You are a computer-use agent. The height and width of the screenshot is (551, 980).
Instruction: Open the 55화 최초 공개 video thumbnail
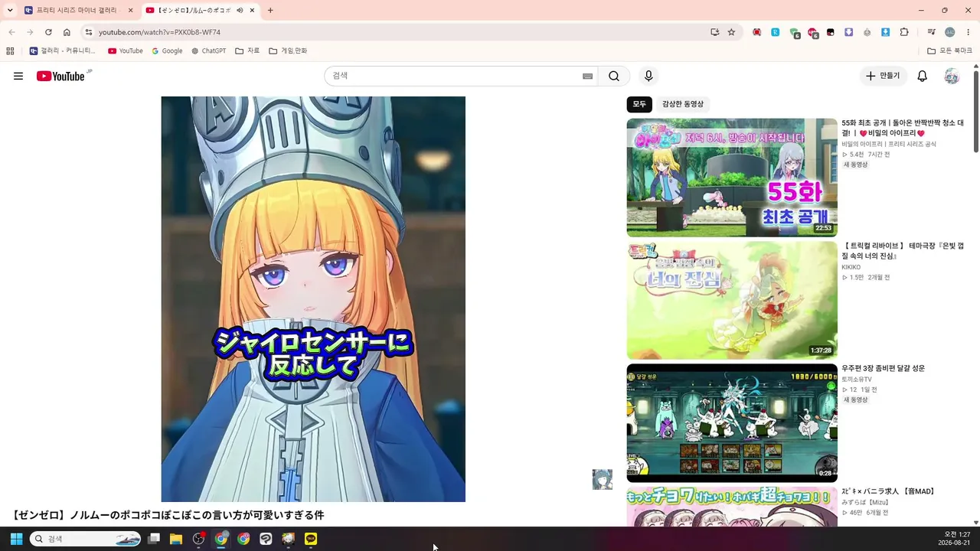732,178
